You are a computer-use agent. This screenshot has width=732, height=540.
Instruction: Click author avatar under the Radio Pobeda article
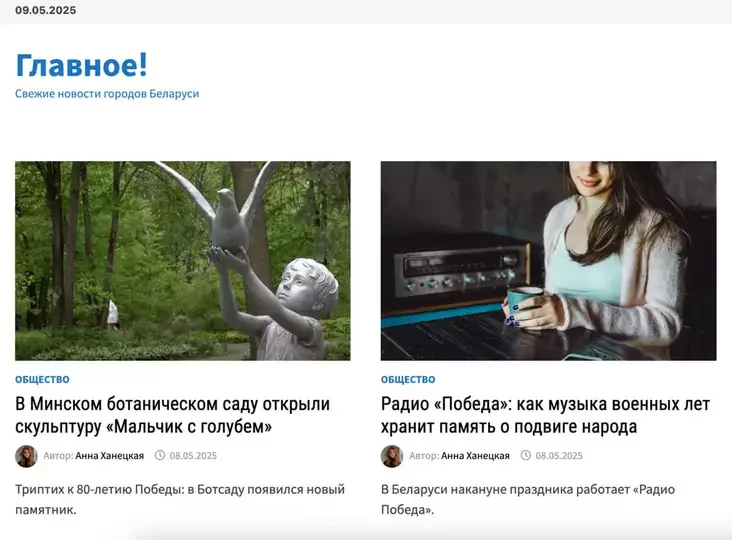click(x=392, y=456)
